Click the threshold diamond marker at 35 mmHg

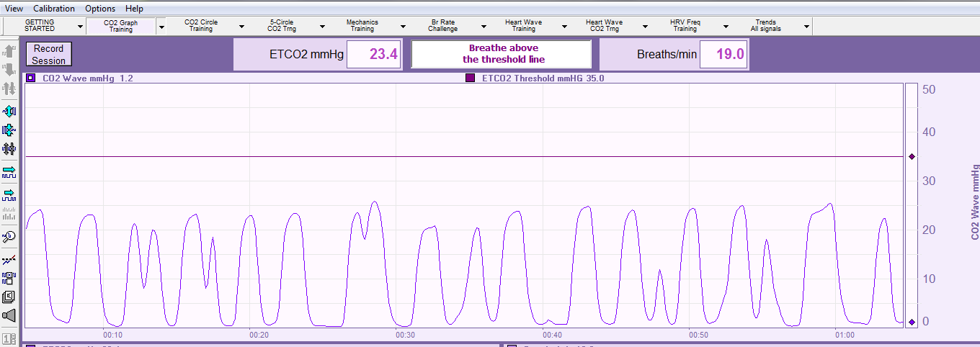pos(912,157)
